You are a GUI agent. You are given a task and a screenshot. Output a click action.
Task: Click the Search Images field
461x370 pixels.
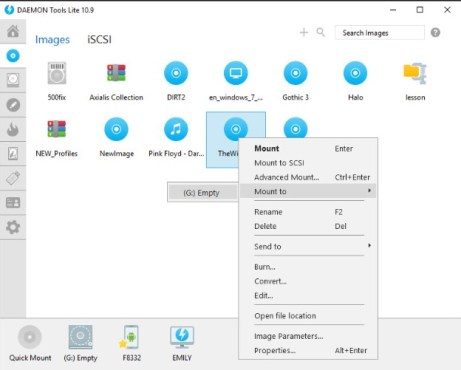click(380, 33)
